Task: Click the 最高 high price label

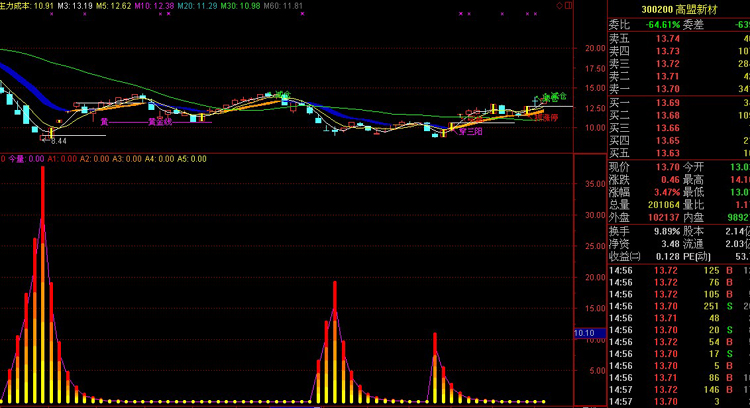Action: (x=693, y=180)
